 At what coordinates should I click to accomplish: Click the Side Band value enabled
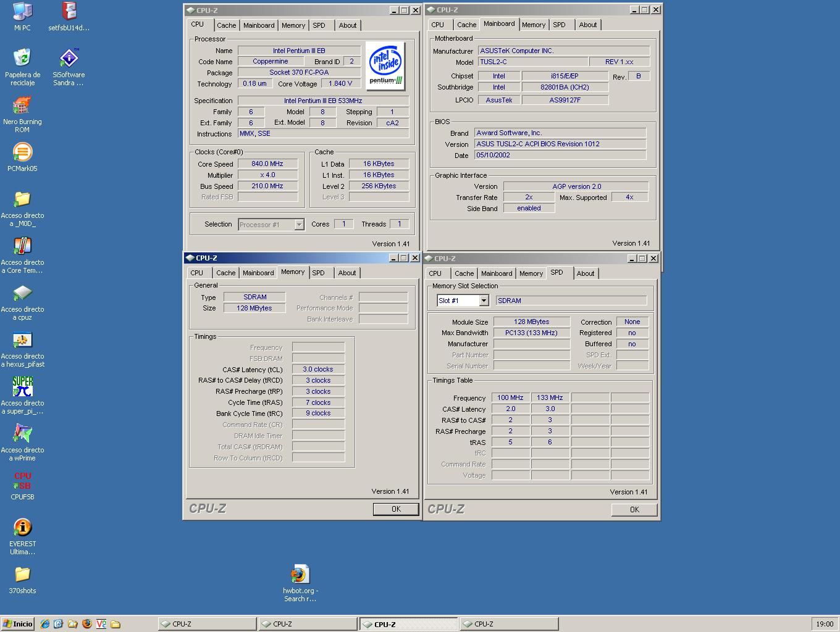point(529,208)
